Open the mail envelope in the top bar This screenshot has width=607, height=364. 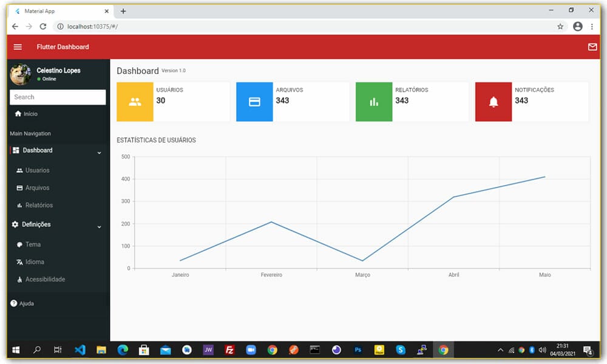pos(592,47)
